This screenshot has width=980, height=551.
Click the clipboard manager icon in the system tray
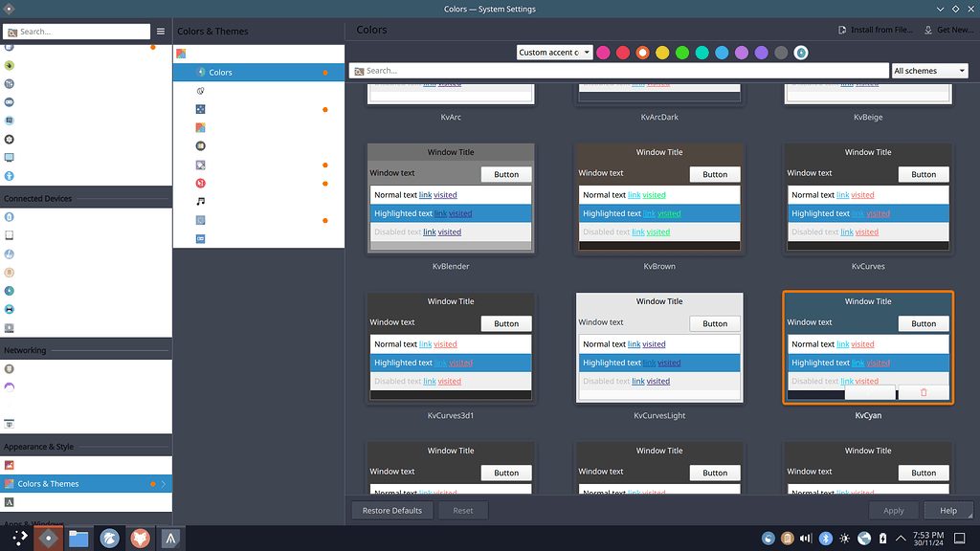pyautogui.click(x=787, y=539)
